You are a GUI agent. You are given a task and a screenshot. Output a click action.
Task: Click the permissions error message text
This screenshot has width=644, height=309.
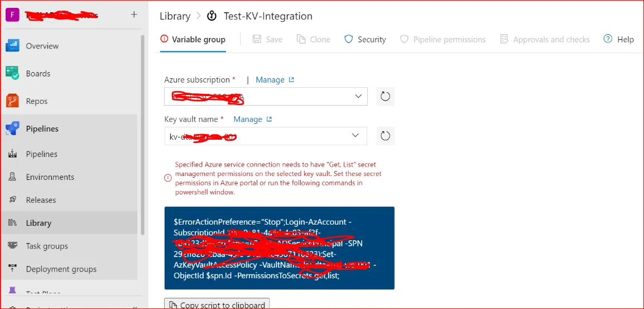tap(278, 178)
